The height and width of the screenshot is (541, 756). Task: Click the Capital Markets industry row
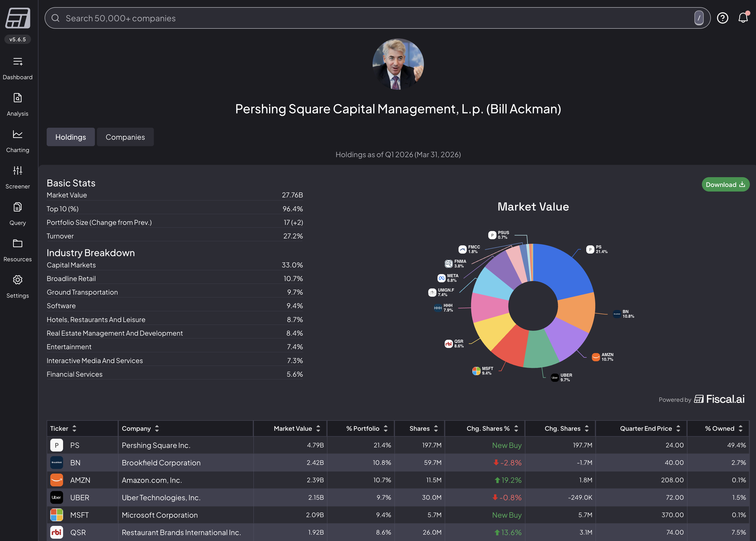tap(175, 265)
